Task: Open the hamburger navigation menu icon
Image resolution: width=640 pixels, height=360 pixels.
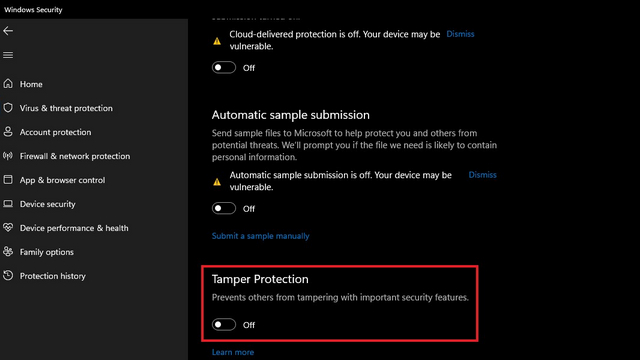Action: [8, 55]
